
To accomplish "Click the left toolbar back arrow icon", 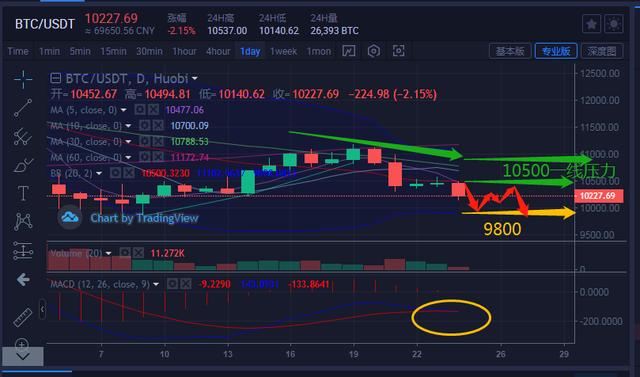I will tap(23, 279).
